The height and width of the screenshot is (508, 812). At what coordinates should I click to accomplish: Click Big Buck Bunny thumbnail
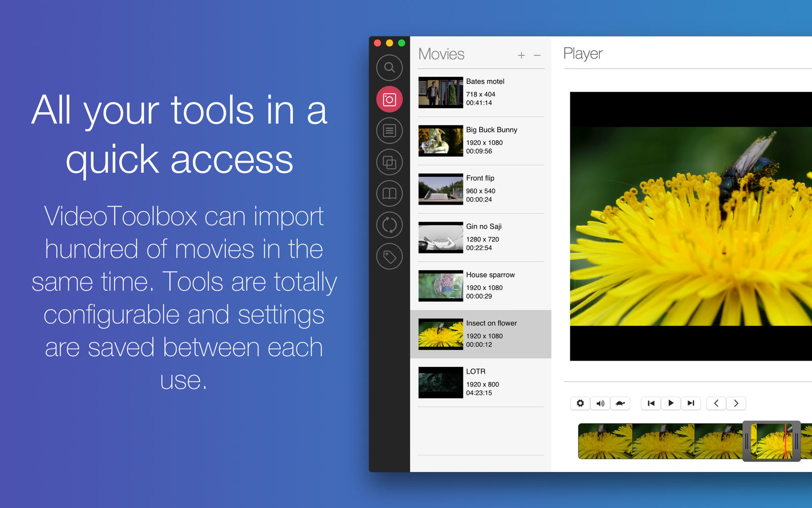pyautogui.click(x=441, y=141)
